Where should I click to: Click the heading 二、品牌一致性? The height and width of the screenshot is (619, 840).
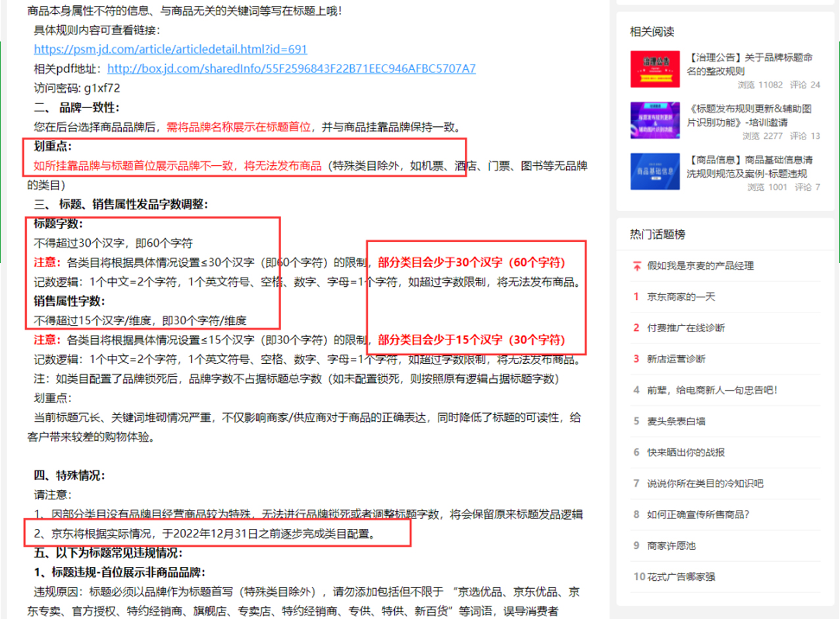pos(77,107)
